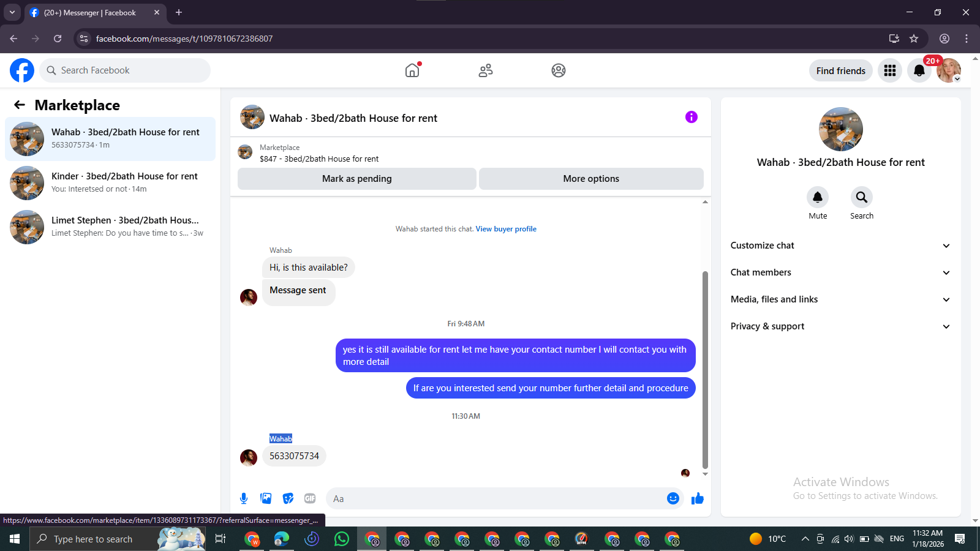Viewport: 980px width, 551px height.
Task: Expand Customize chat section
Action: (x=840, y=246)
